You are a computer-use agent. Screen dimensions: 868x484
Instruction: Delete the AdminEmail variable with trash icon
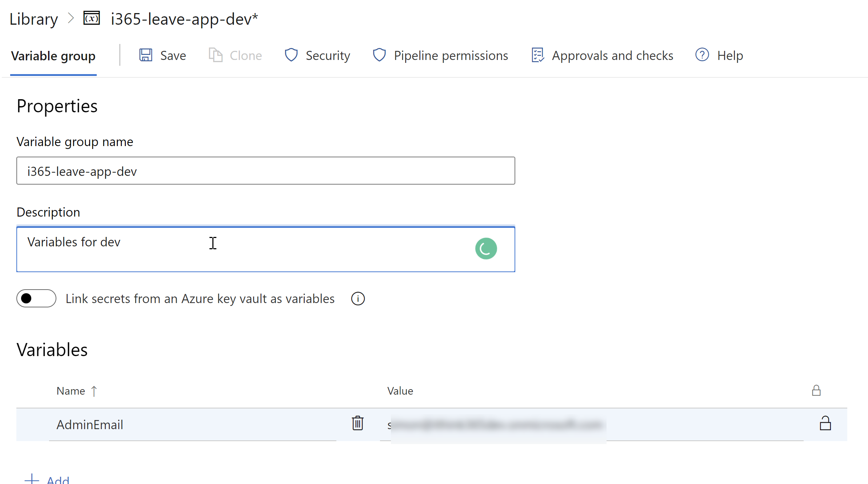click(357, 423)
